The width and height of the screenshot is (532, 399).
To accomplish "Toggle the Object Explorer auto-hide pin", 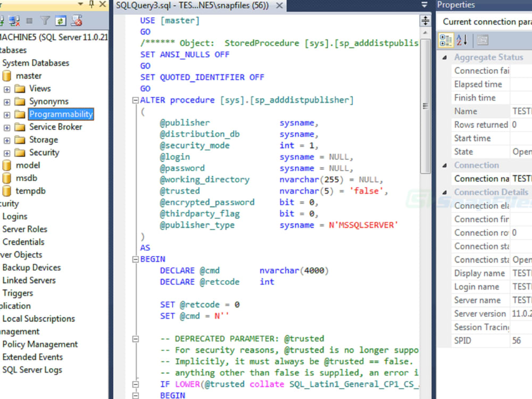I will pyautogui.click(x=92, y=4).
